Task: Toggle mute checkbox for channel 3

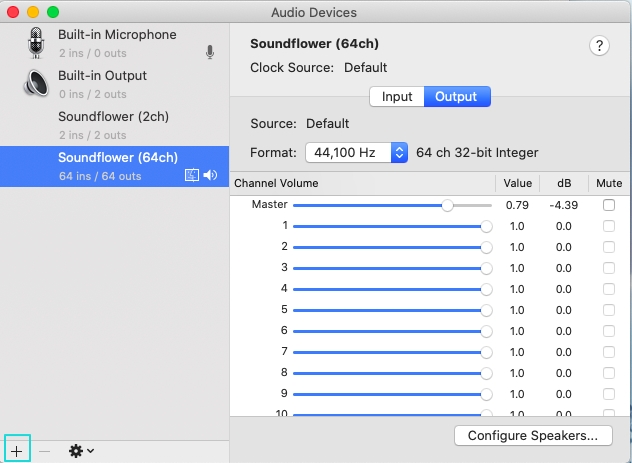Action: click(x=609, y=268)
